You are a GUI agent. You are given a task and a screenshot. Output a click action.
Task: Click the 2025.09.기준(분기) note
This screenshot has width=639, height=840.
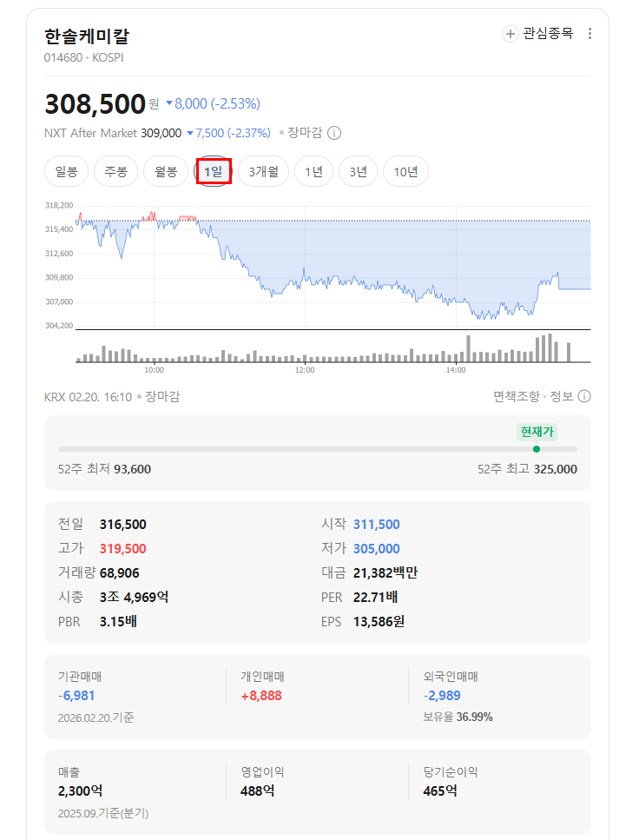pyautogui.click(x=103, y=813)
